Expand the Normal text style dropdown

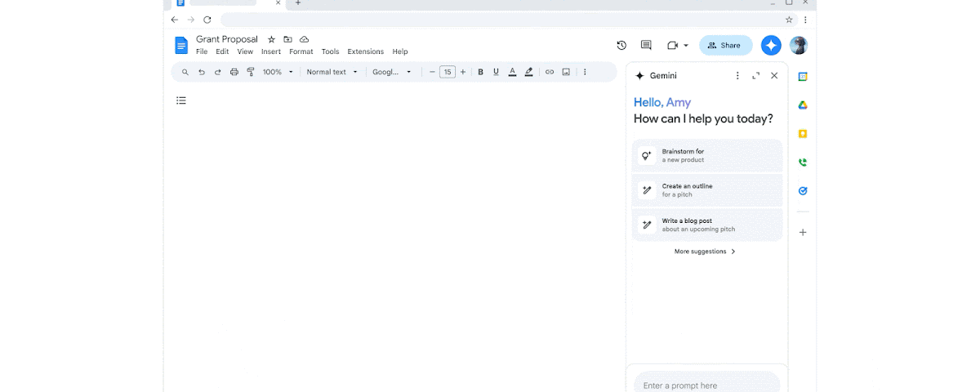[332, 72]
